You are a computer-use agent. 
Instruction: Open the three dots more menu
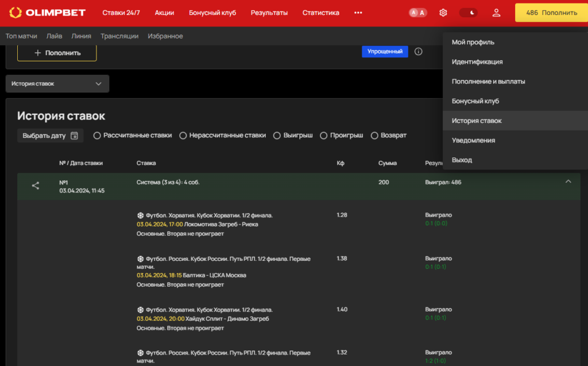[358, 13]
